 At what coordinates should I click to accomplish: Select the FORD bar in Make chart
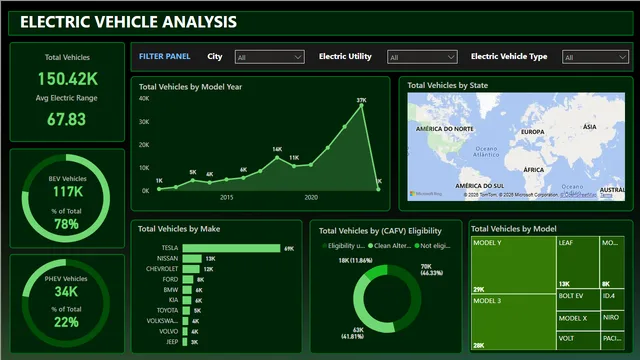[x=188, y=280]
